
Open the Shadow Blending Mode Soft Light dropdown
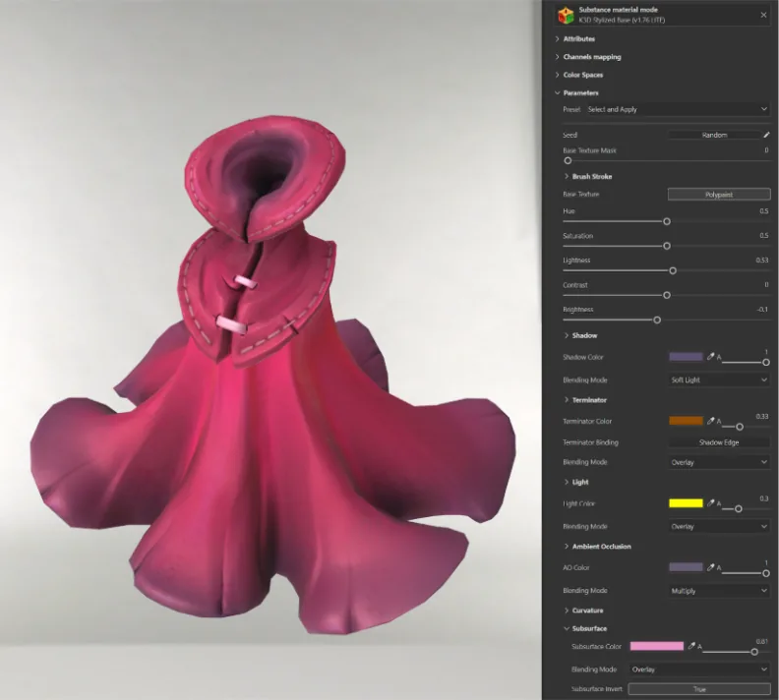tap(719, 379)
